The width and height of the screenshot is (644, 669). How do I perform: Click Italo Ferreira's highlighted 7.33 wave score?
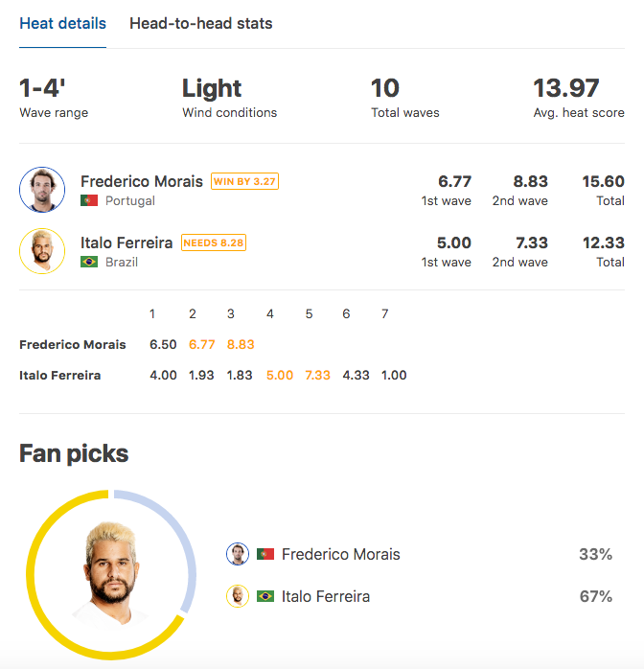click(x=318, y=375)
